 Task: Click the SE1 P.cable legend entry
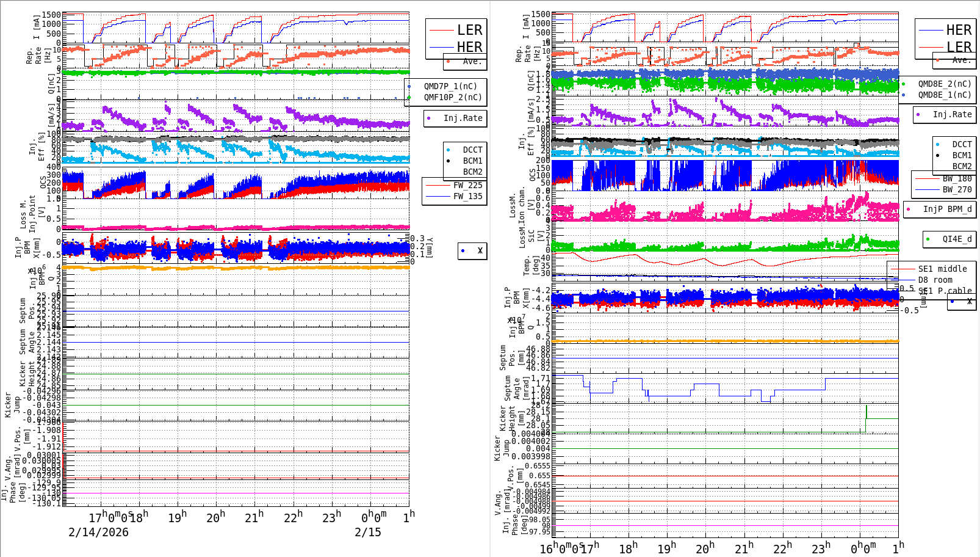click(945, 291)
